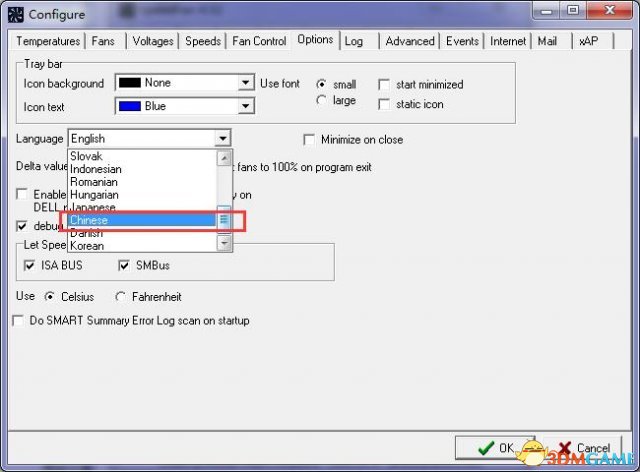Open the Internet tab

point(508,41)
